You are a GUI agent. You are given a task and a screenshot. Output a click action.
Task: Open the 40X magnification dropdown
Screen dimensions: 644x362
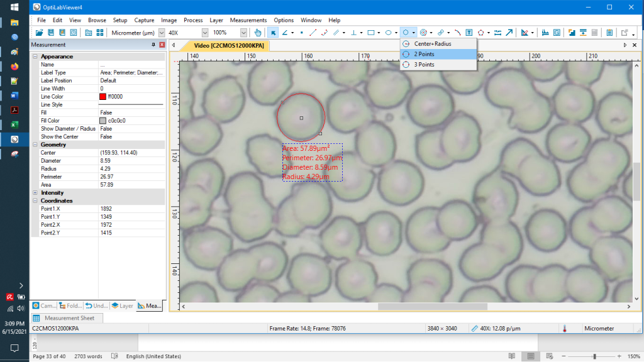point(204,33)
